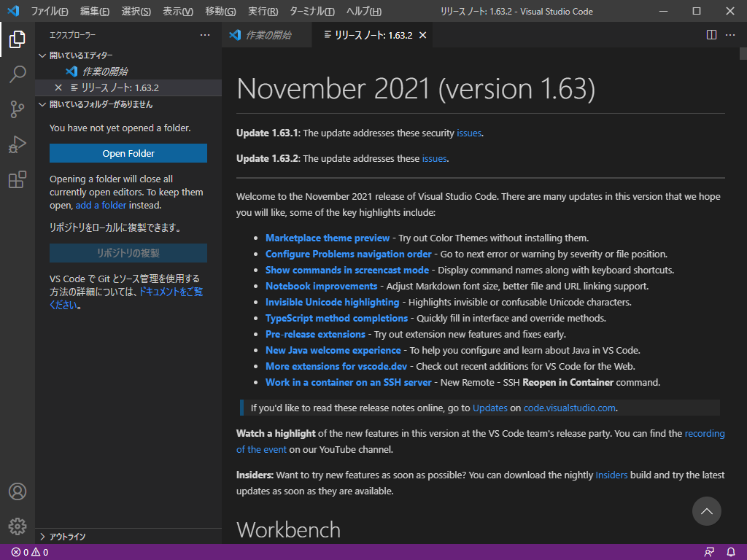Click the Workbench heading
Image resolution: width=747 pixels, height=560 pixels.
(288, 530)
